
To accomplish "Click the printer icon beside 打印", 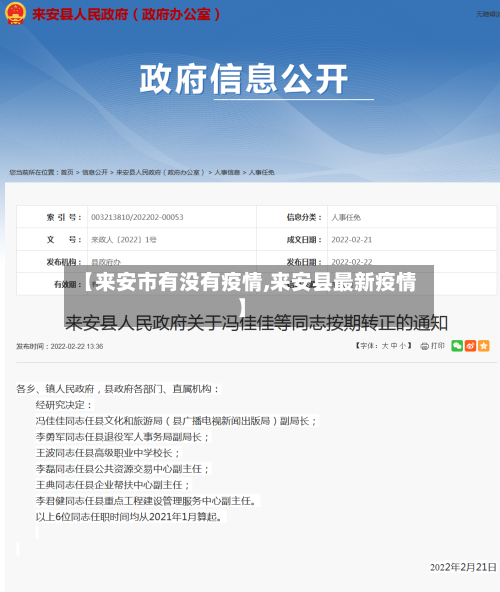I will click(424, 346).
